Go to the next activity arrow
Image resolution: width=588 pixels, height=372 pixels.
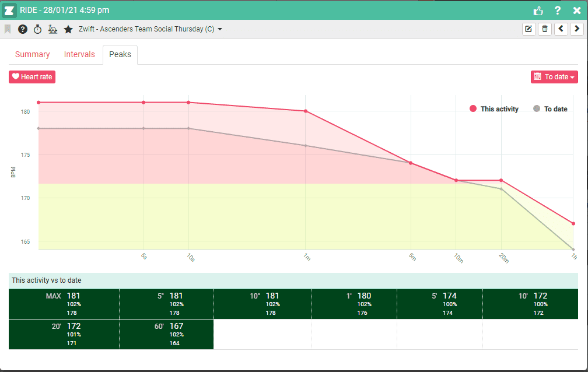[x=576, y=29]
